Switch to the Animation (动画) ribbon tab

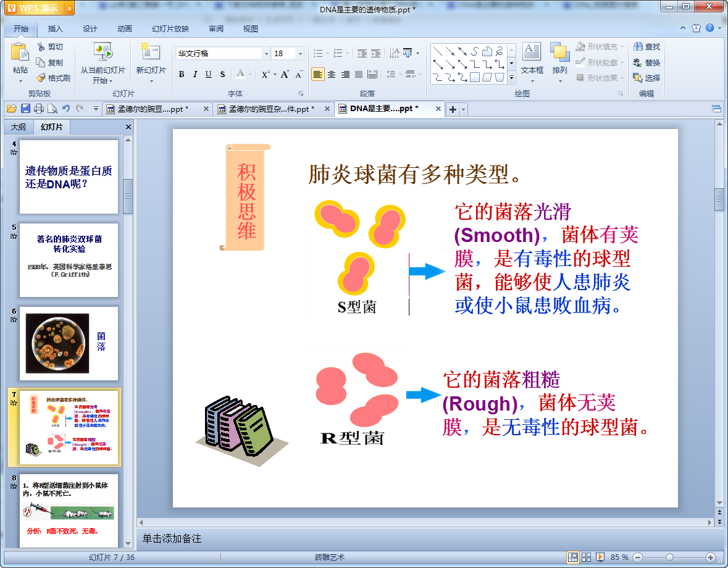pyautogui.click(x=125, y=29)
